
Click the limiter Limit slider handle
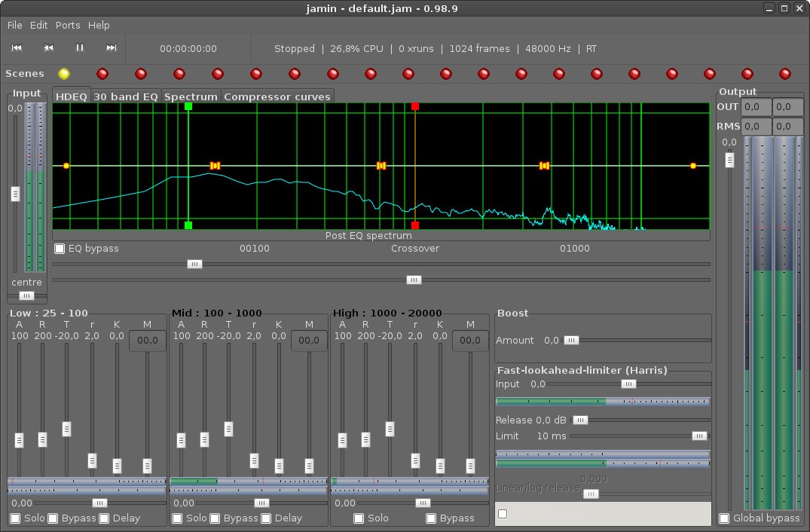click(x=699, y=436)
